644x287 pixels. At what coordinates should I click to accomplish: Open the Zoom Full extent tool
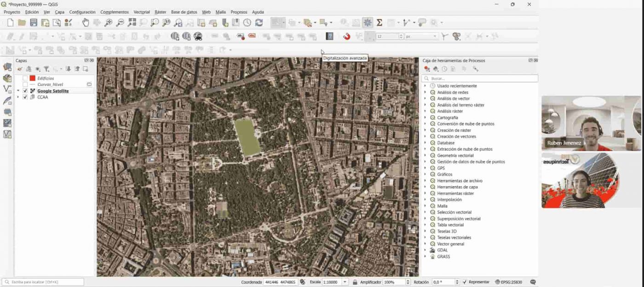click(x=132, y=23)
